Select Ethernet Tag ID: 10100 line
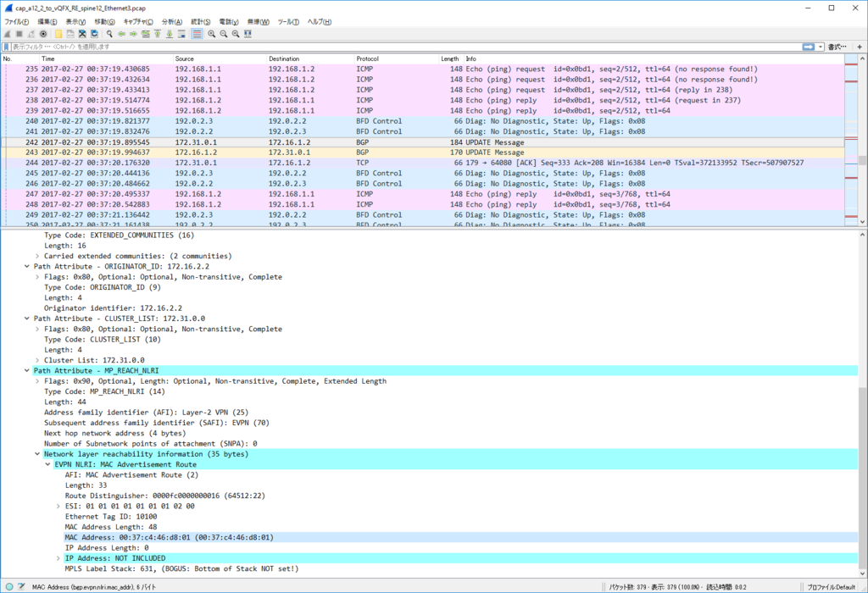The width and height of the screenshot is (868, 593). (x=111, y=517)
